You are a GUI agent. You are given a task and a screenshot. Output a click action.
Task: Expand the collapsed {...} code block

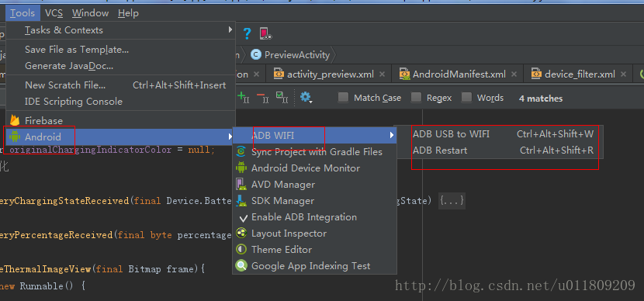point(452,201)
